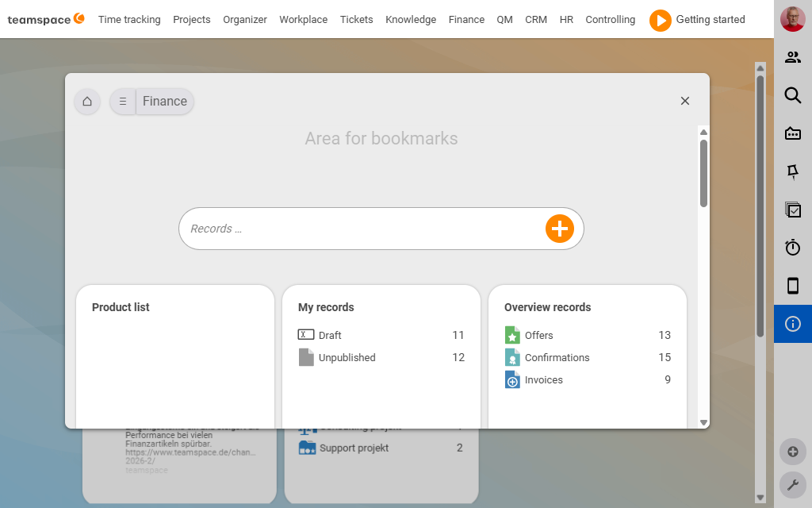The image size is (812, 508).
Task: Click the dialog vertical scrollbar thumb
Action: pos(703,174)
